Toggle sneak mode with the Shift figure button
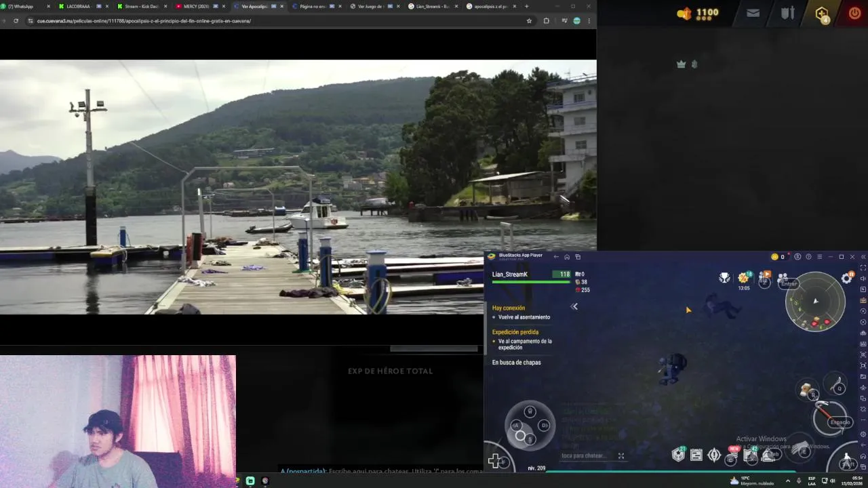 (847, 460)
